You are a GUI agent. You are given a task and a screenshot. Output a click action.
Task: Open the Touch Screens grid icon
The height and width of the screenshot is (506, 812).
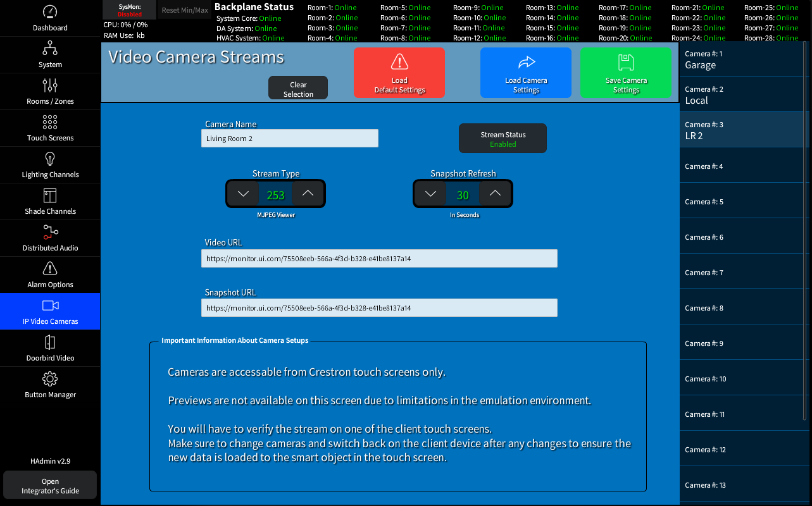50,121
